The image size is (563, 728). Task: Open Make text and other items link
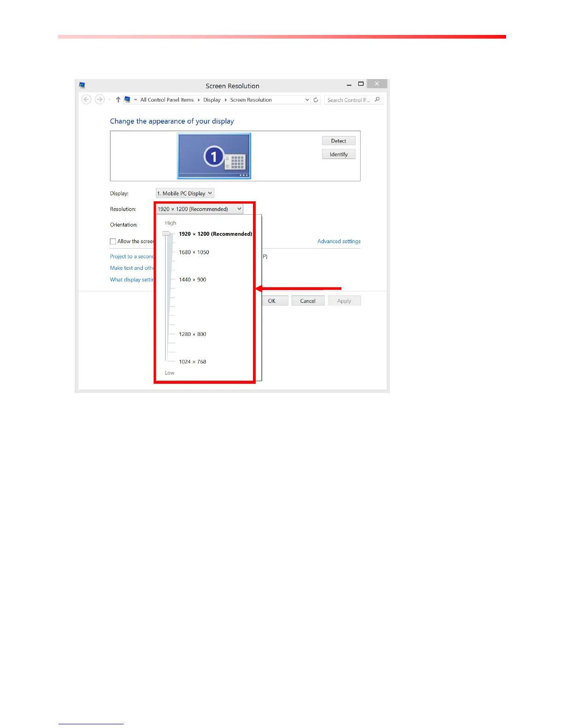tap(132, 268)
